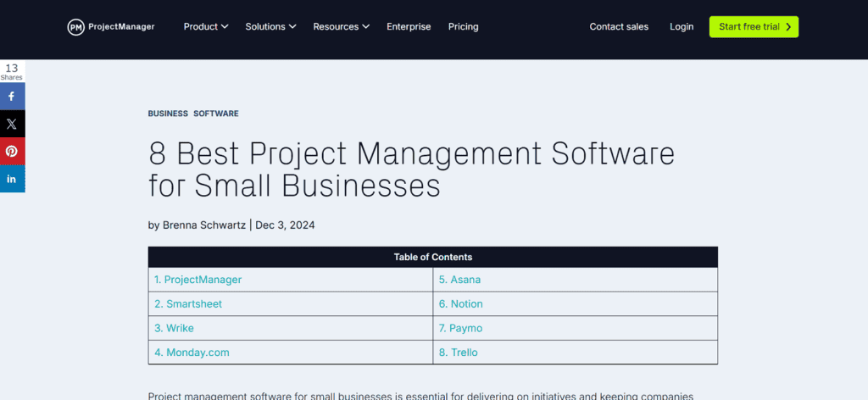Click author name Brenna Schwartz

203,225
